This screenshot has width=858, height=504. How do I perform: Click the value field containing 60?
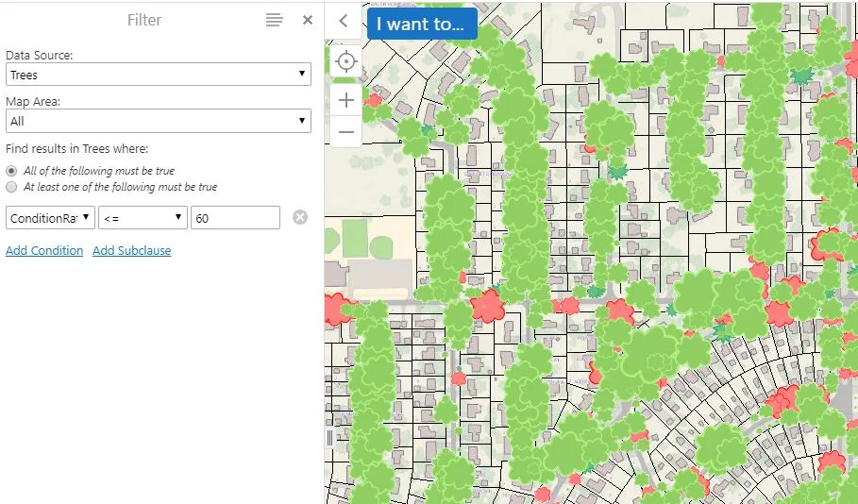point(235,218)
